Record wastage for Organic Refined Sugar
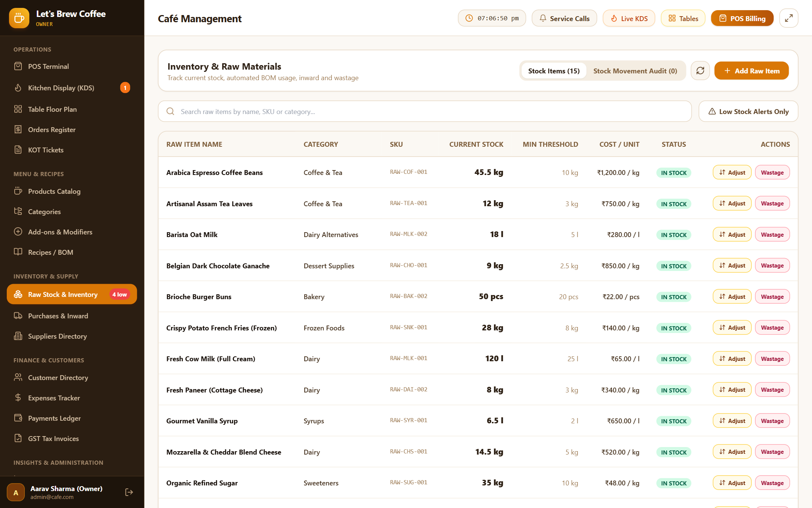 pyautogui.click(x=772, y=483)
